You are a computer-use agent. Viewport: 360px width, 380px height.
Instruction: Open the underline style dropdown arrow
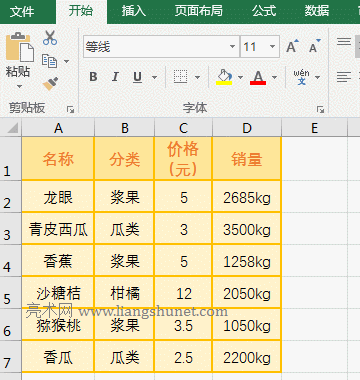tap(154, 77)
